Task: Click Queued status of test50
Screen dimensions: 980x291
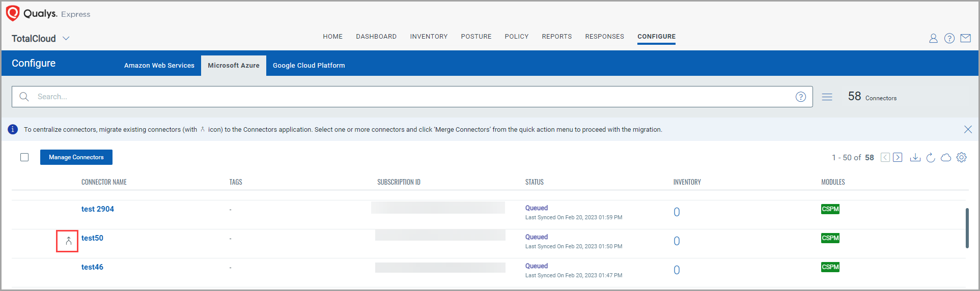Action: click(x=537, y=237)
